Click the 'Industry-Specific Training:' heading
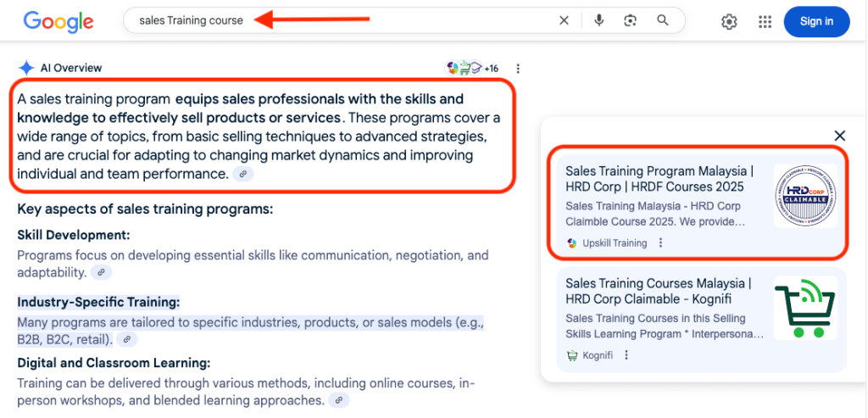 pyautogui.click(x=98, y=302)
